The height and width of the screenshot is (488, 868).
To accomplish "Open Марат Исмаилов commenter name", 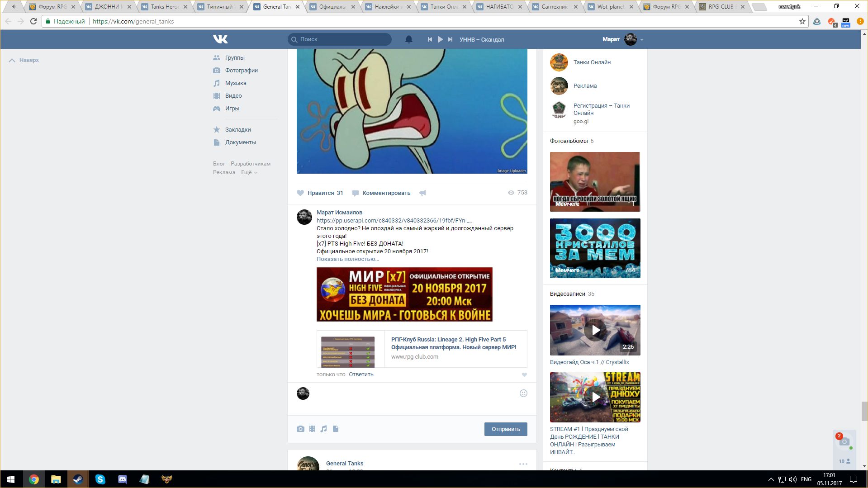I will 339,213.
